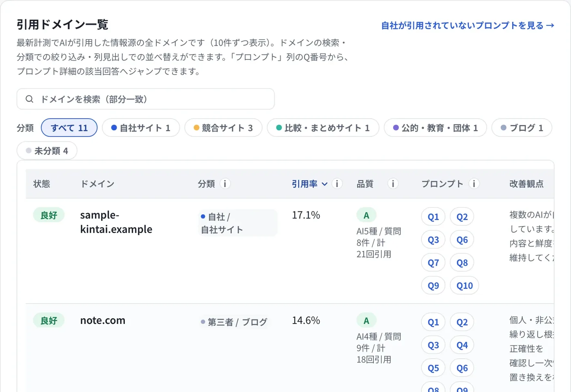Open Q6 prompt in sample-kintai.example row

coord(462,240)
